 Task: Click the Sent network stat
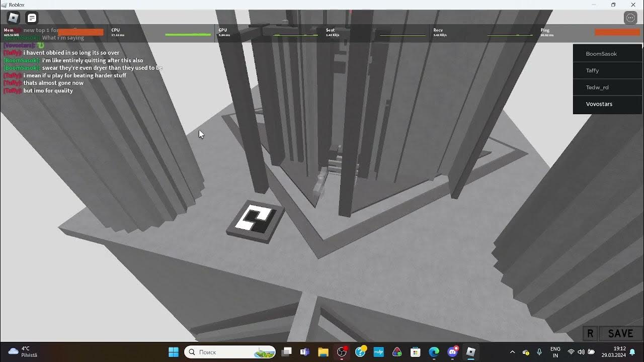375,32
